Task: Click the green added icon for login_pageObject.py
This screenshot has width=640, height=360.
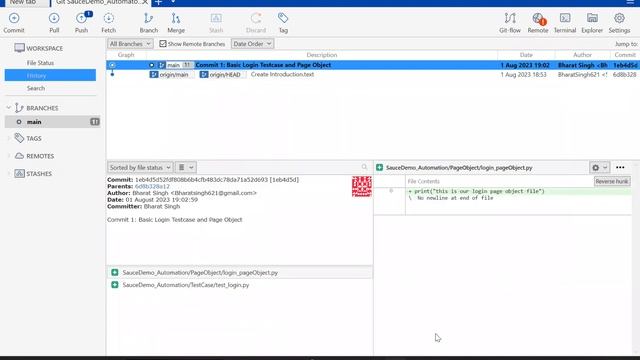Action: click(x=115, y=272)
